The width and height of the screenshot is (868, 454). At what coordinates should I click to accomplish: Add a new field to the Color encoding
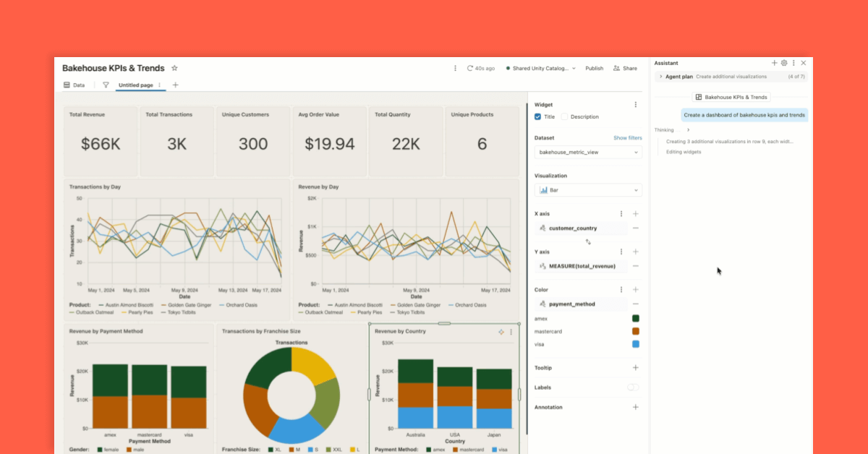click(636, 289)
